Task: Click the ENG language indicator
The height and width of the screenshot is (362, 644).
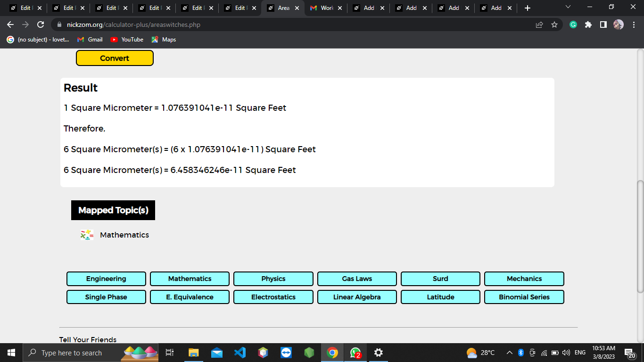Action: 580,353
